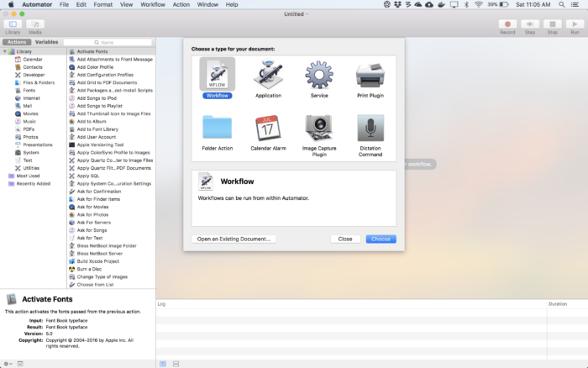
Task: Click Open an Existing Document button
Action: point(234,239)
